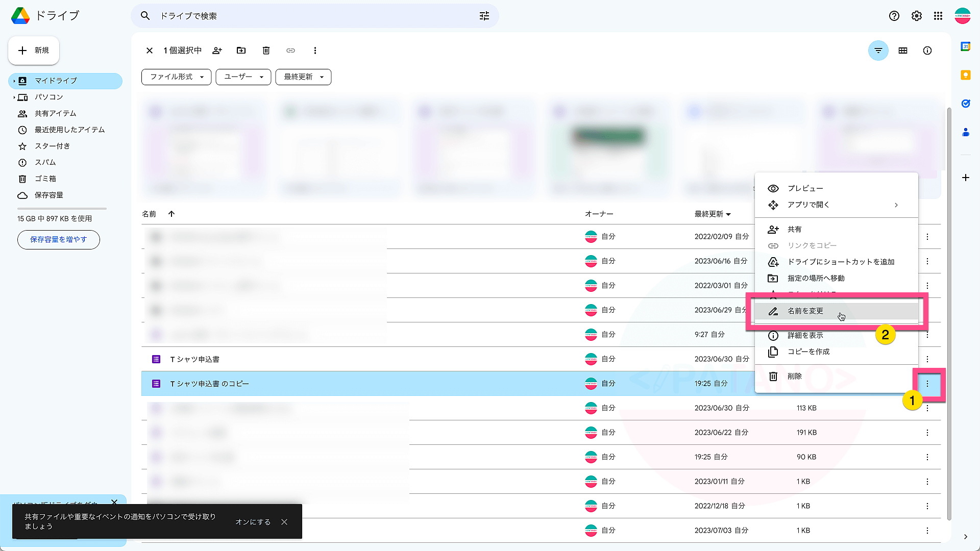Toggle notifications on via オンにする button
980x551 pixels.
point(253,521)
